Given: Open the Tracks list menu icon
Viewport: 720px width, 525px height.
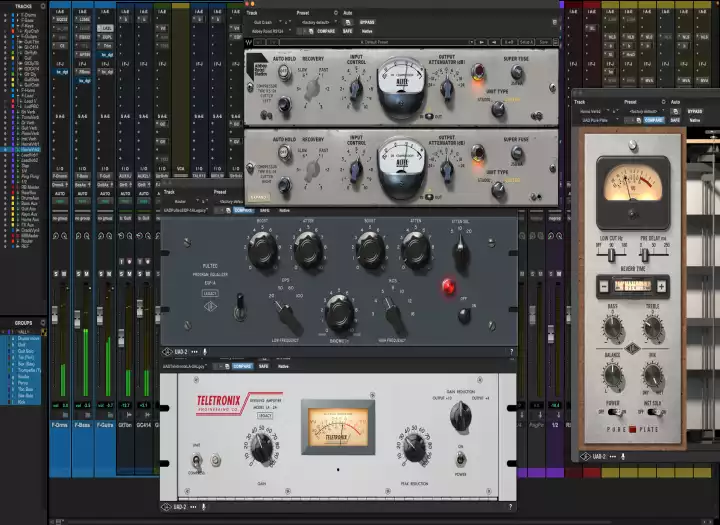Looking at the screenshot, I should [x=43, y=6].
